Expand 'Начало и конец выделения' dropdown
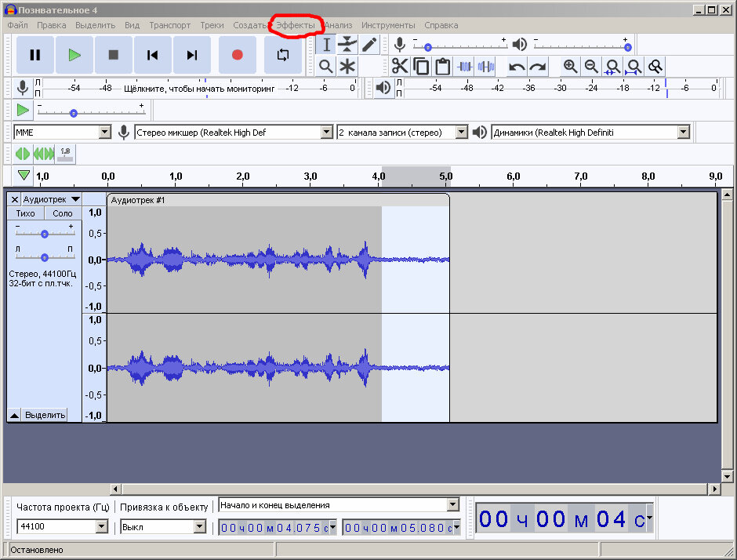Screen dimensions: 737x560 point(452,505)
